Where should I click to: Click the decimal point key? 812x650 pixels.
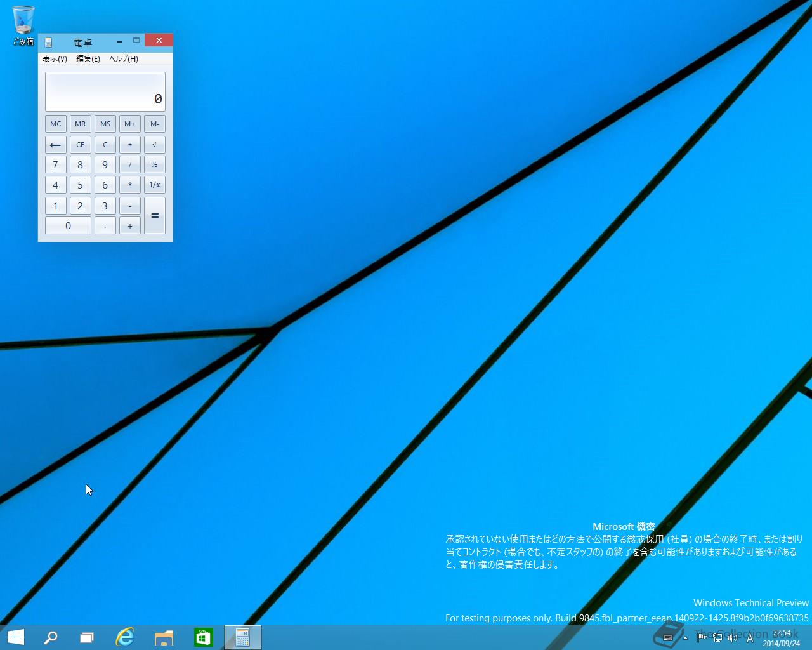pos(105,226)
